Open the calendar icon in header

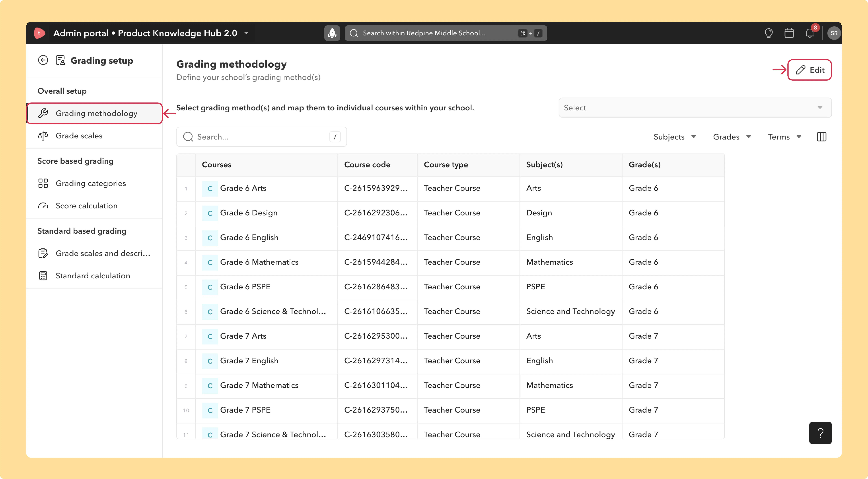[789, 33]
